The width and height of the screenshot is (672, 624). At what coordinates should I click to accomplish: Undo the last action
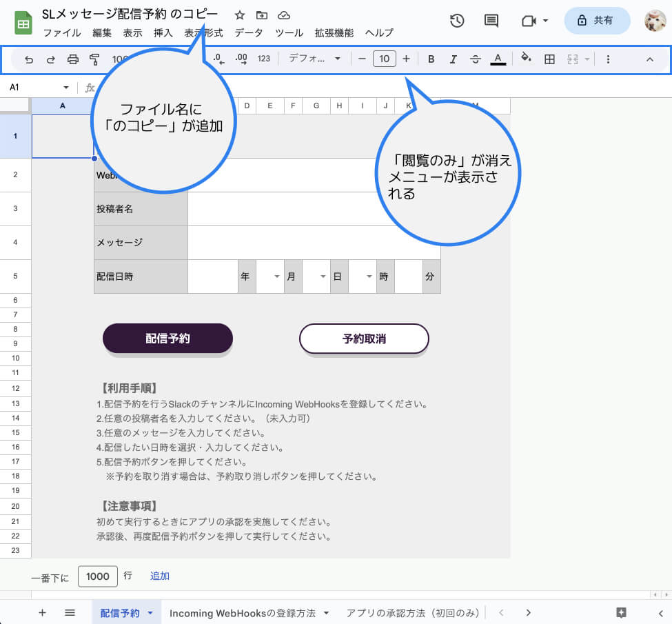click(x=29, y=59)
